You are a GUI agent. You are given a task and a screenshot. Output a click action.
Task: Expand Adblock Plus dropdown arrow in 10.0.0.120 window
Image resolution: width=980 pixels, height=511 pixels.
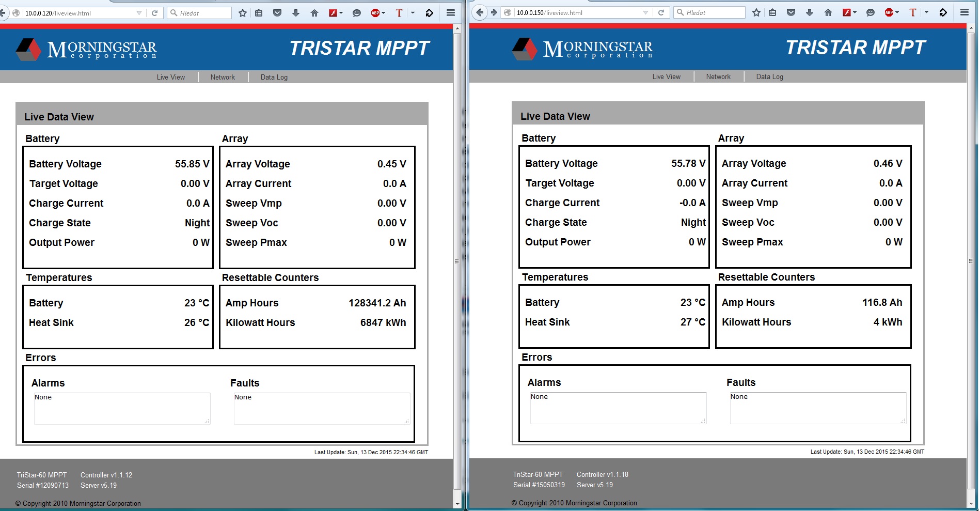tap(383, 13)
